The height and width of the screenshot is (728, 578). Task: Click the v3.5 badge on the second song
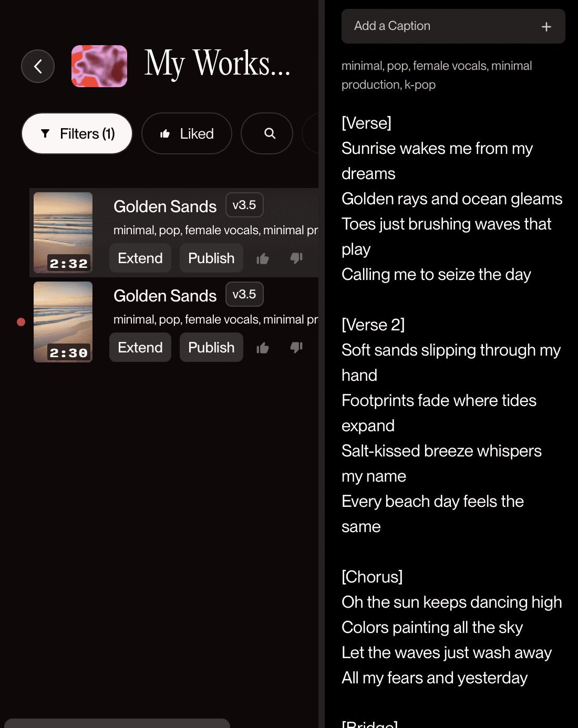(244, 294)
